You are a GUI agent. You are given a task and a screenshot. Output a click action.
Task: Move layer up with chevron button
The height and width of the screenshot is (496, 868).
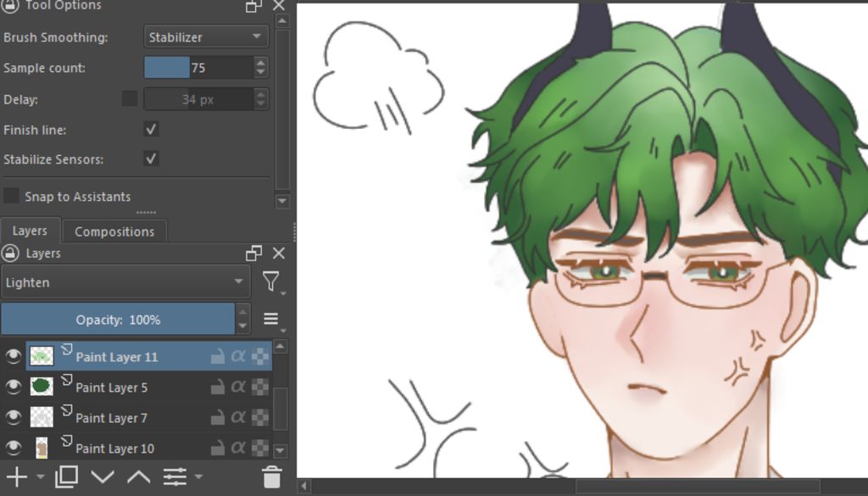point(139,476)
